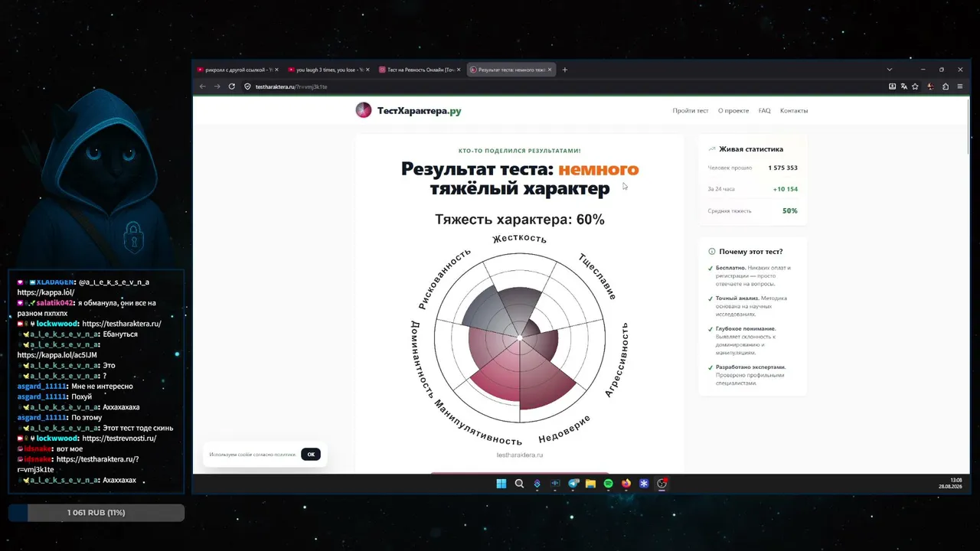Open the waveform taskbar app

pos(555,484)
